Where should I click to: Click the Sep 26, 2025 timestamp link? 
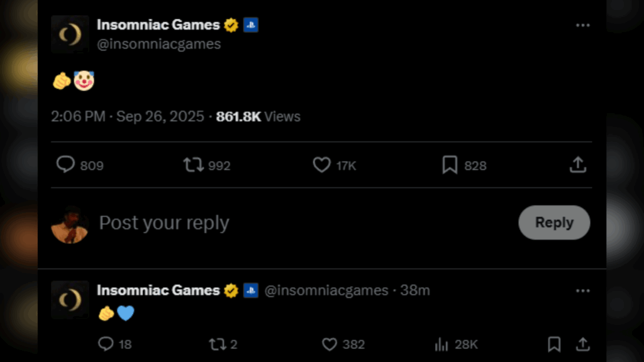click(160, 116)
